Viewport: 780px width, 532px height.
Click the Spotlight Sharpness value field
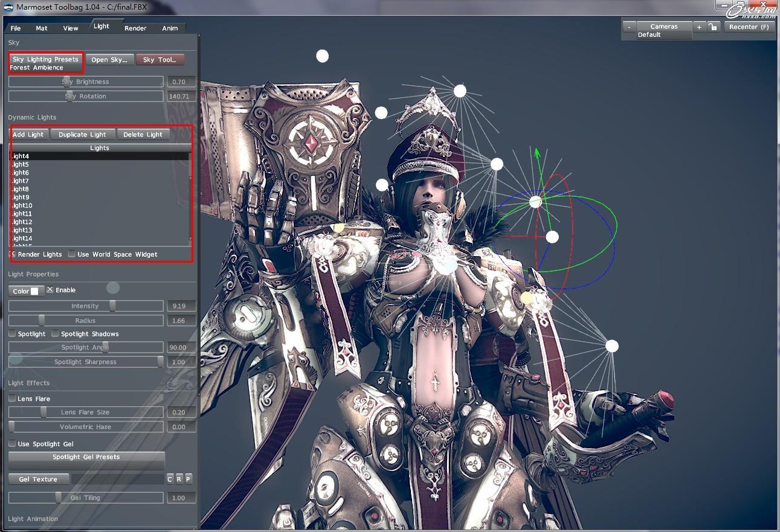click(x=181, y=362)
